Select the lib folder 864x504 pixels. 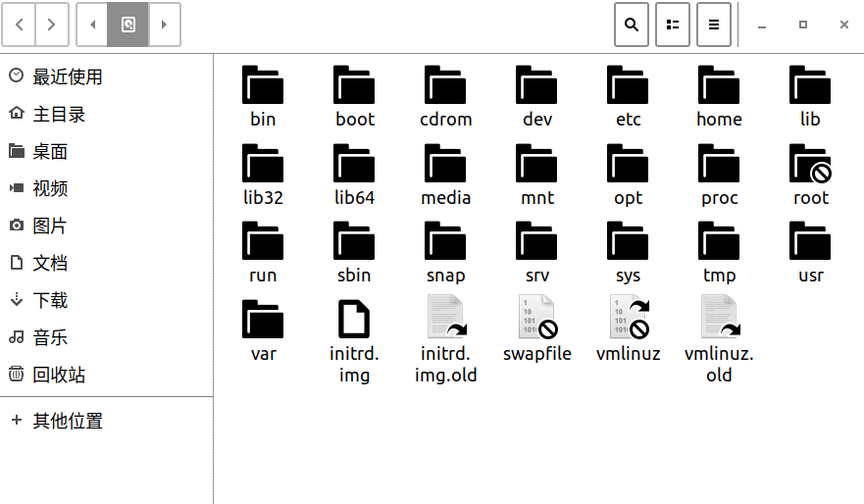pyautogui.click(x=810, y=96)
